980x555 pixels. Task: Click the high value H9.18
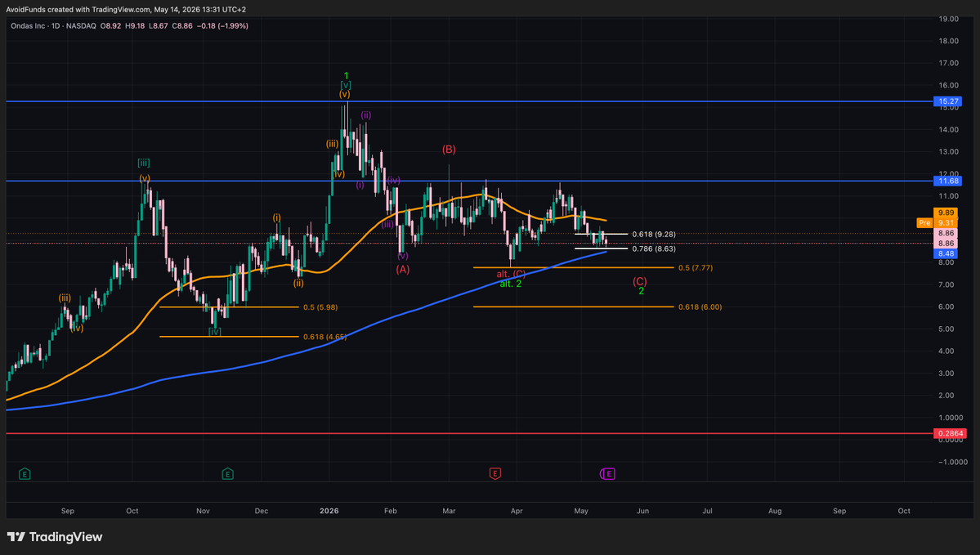[x=135, y=26]
